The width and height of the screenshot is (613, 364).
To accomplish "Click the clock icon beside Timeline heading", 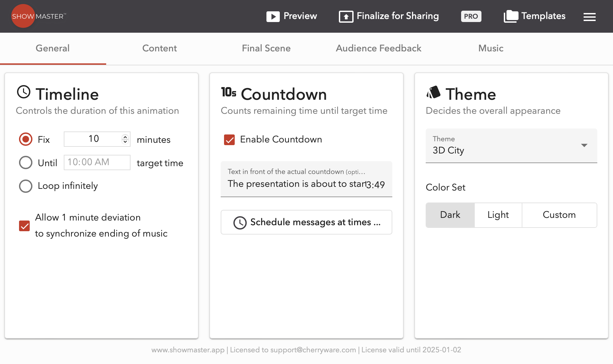I will (x=24, y=92).
